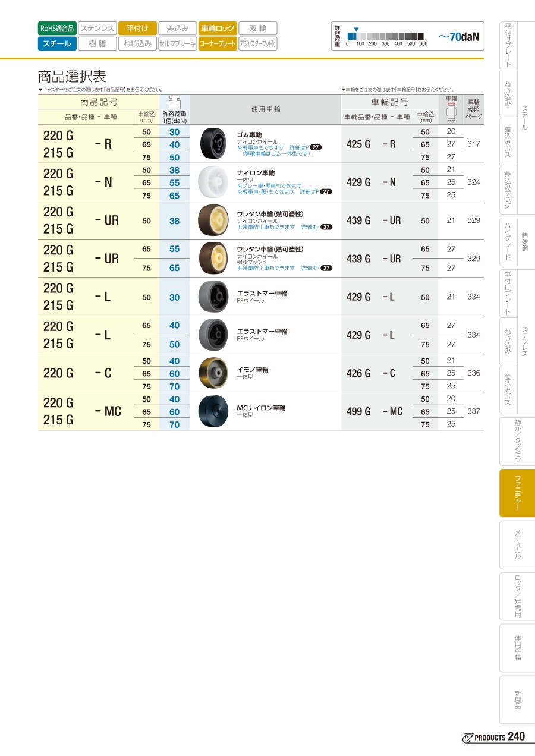This screenshot has width=535, height=756.
Task: Open wheel reference page 317
Action: 473,144
